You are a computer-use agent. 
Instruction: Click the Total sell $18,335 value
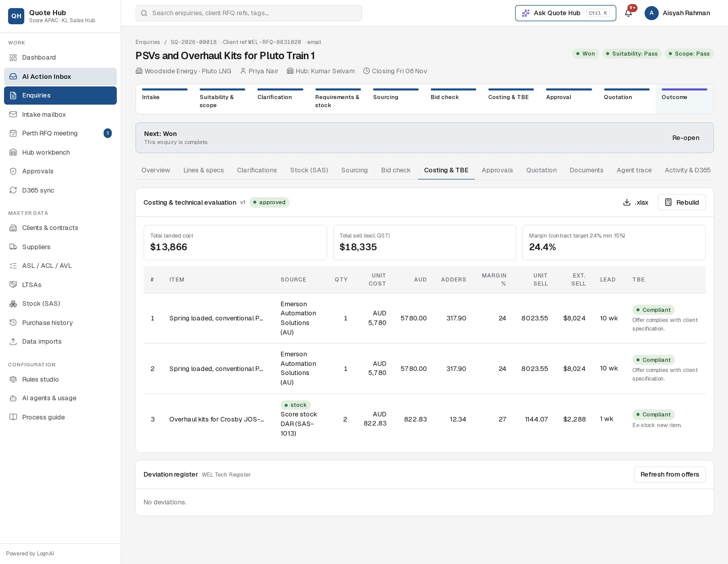(x=358, y=247)
